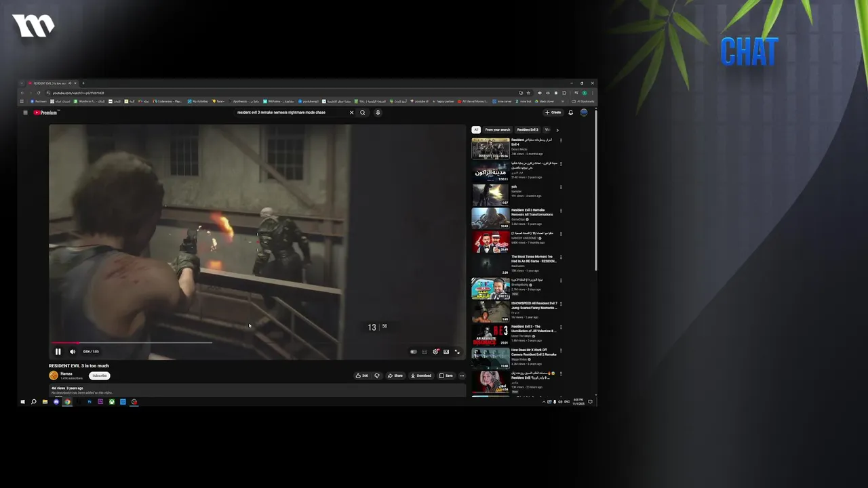Show more filter chips with the arrow

coord(557,129)
